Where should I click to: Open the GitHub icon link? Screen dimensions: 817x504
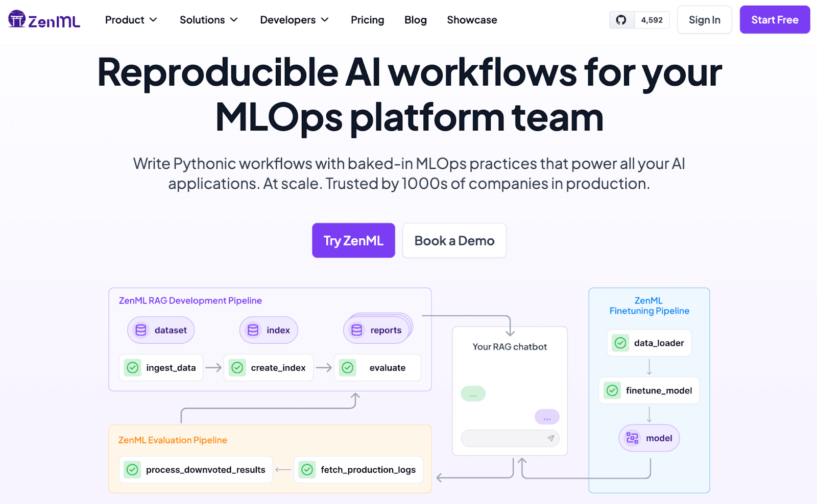click(x=621, y=20)
